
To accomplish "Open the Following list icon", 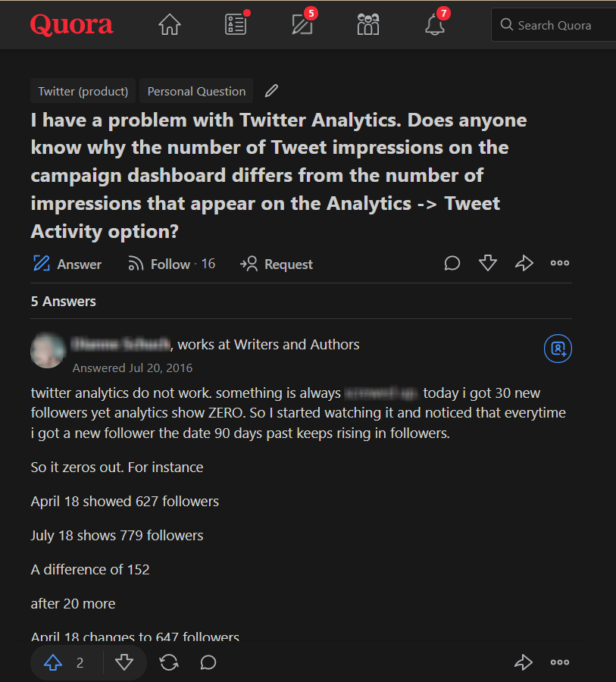I will 236,25.
